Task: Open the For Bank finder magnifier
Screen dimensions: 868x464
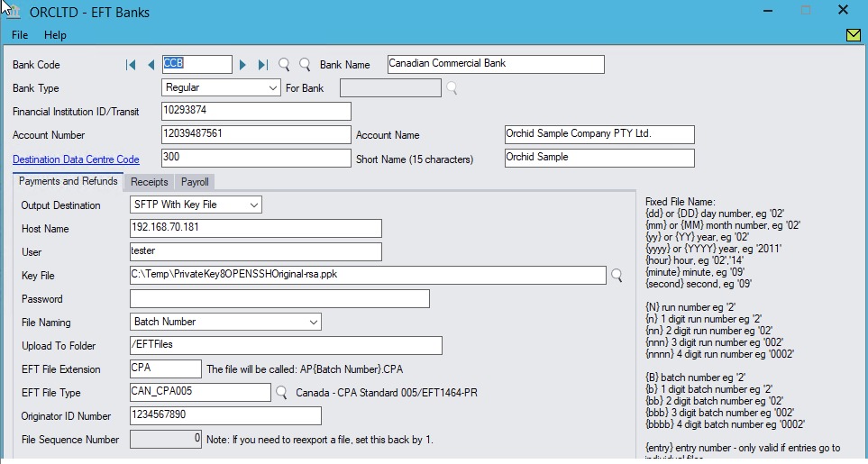Action: 452,88
